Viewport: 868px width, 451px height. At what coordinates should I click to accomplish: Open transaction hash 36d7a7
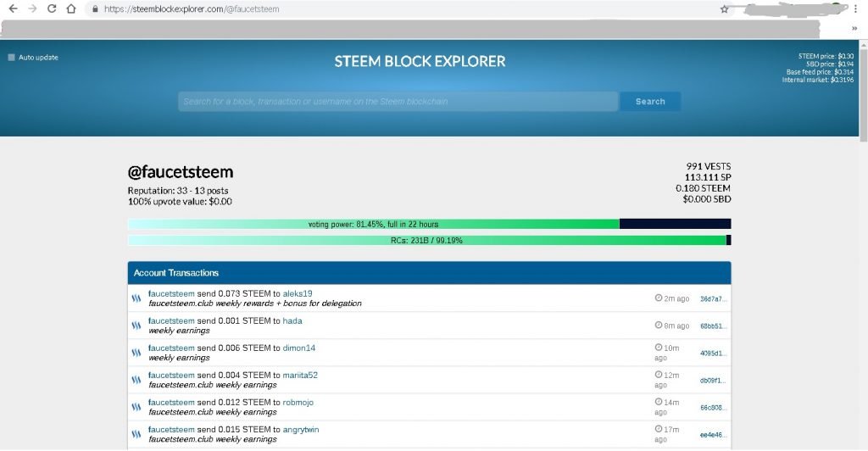713,298
